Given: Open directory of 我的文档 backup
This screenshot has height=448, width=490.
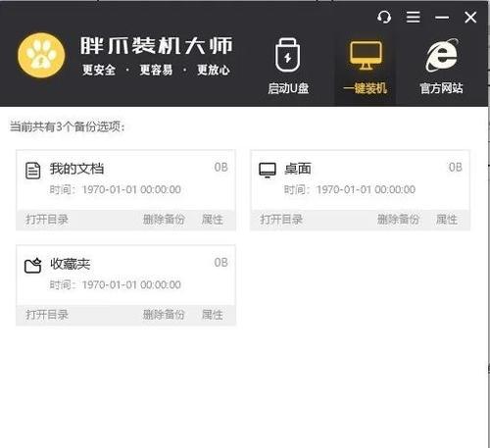Looking at the screenshot, I should [x=47, y=220].
